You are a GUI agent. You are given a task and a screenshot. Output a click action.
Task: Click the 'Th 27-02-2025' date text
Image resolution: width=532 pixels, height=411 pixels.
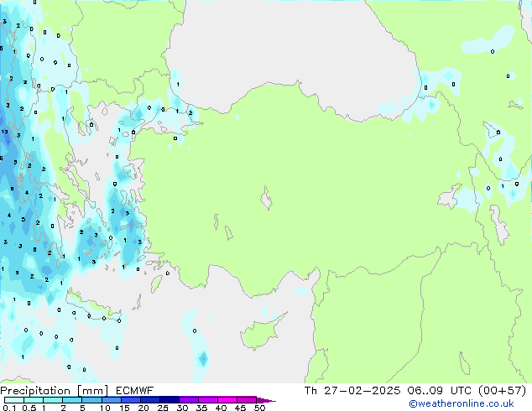tap(352, 391)
